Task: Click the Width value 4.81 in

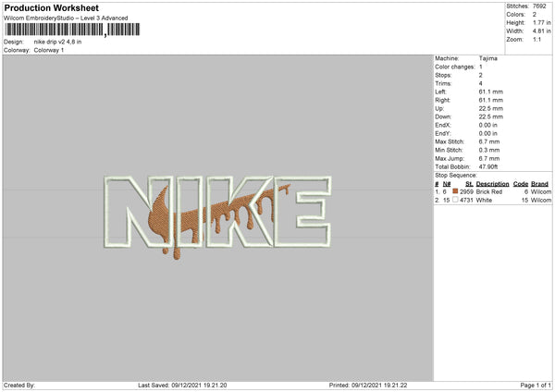Action: pyautogui.click(x=542, y=31)
